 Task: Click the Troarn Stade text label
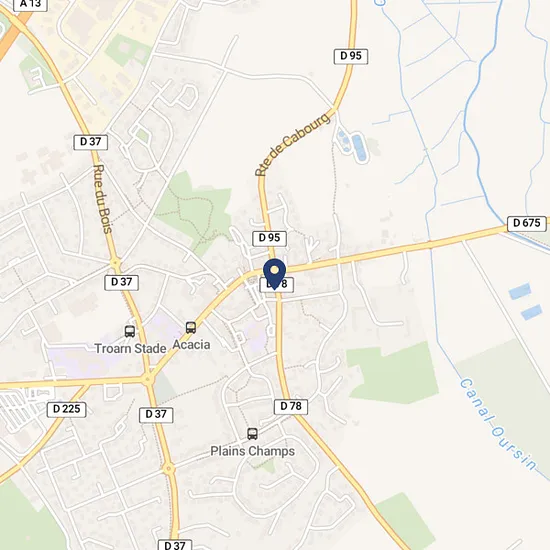click(x=130, y=349)
